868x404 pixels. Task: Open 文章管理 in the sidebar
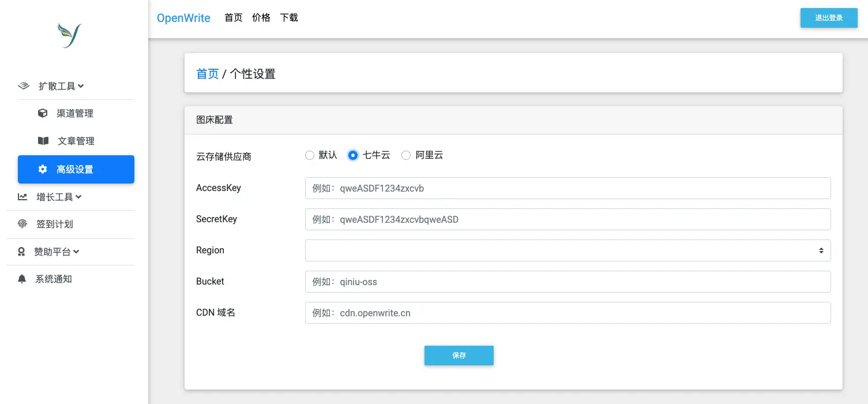click(76, 141)
